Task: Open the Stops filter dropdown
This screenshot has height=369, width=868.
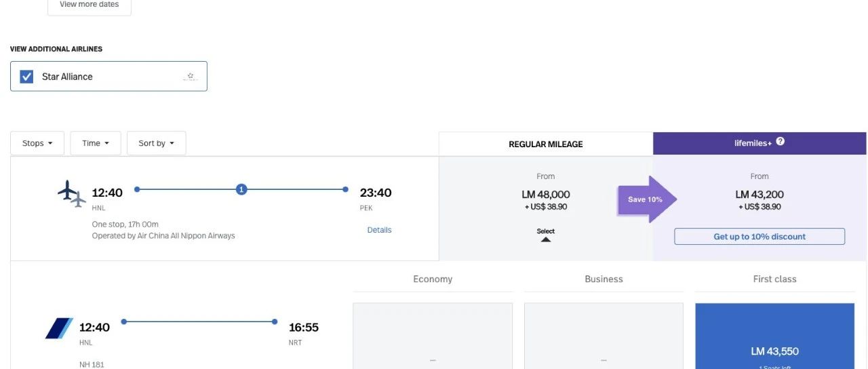Action: pyautogui.click(x=37, y=143)
